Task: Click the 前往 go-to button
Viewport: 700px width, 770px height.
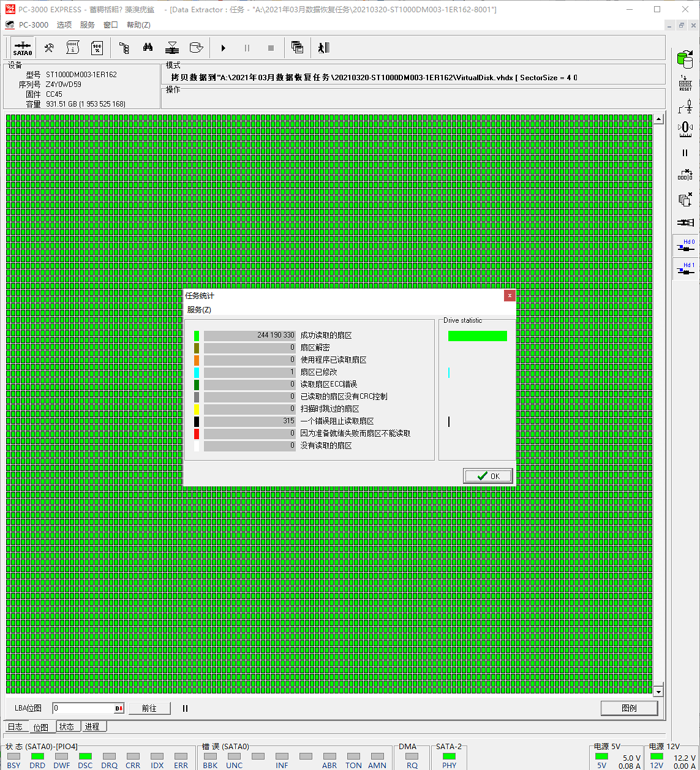Action: tap(149, 708)
